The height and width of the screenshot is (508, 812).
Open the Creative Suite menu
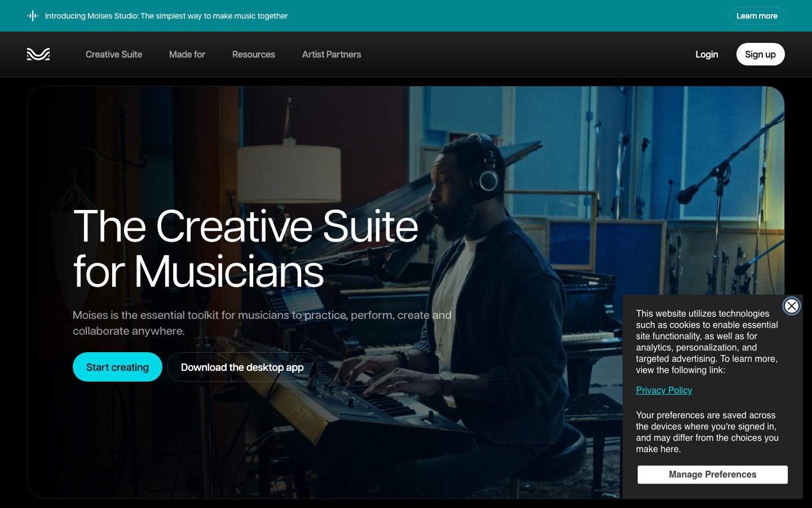click(x=114, y=54)
